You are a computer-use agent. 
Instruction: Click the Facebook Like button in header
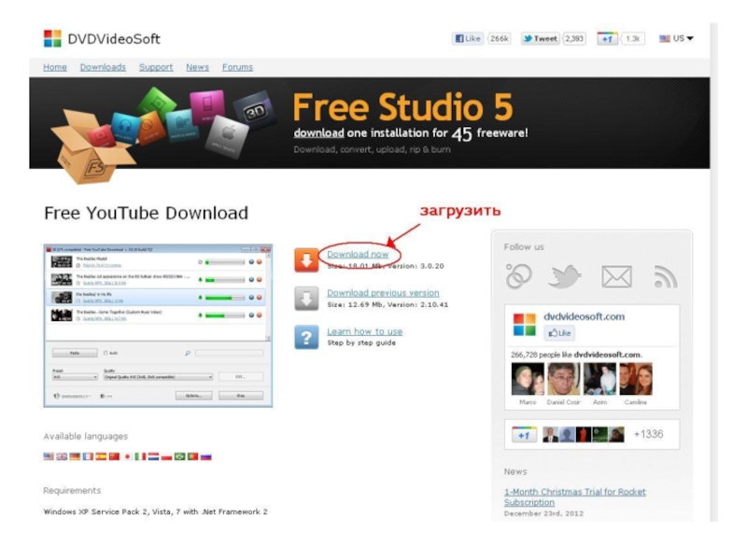468,38
